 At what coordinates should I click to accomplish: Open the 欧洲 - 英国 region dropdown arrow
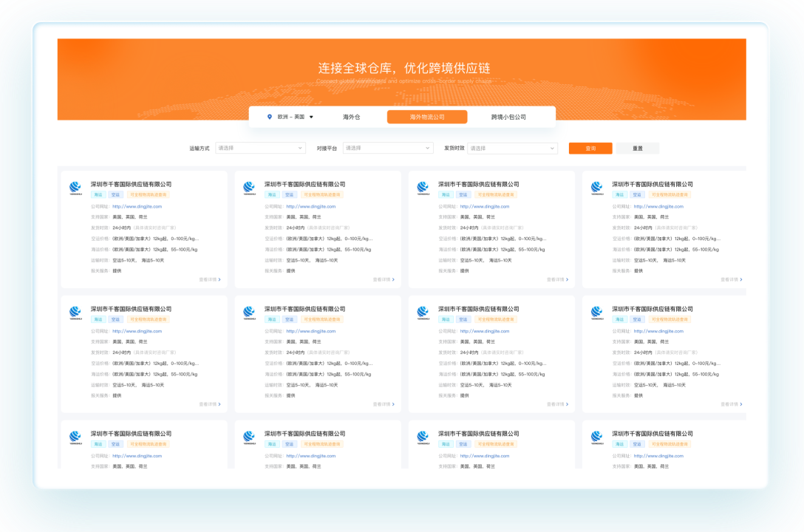click(x=311, y=117)
